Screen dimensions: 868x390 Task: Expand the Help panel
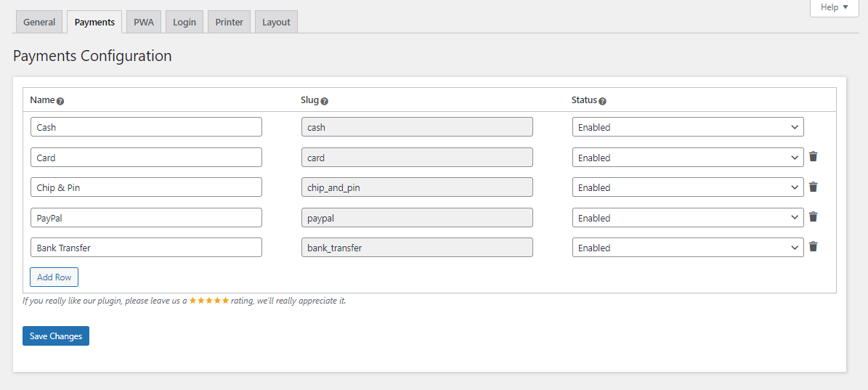click(x=834, y=7)
